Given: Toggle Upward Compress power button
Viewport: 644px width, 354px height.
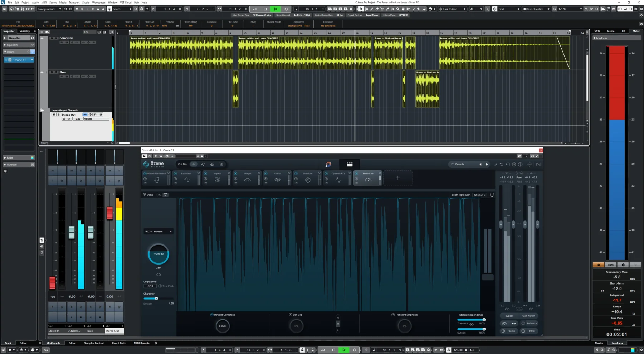Looking at the screenshot, I should (212, 315).
